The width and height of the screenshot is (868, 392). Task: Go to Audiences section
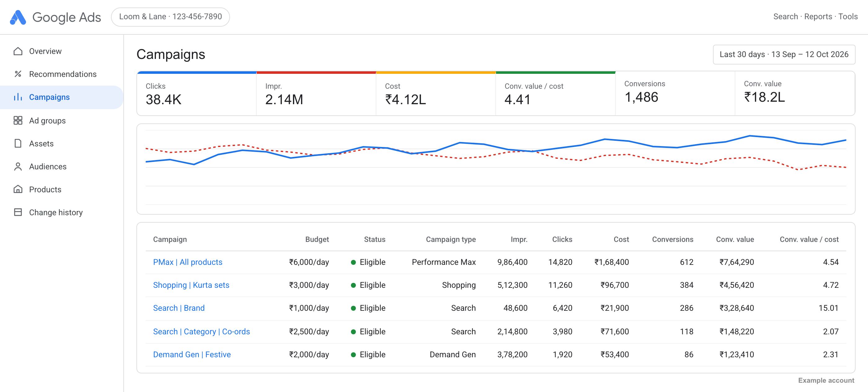point(61,167)
